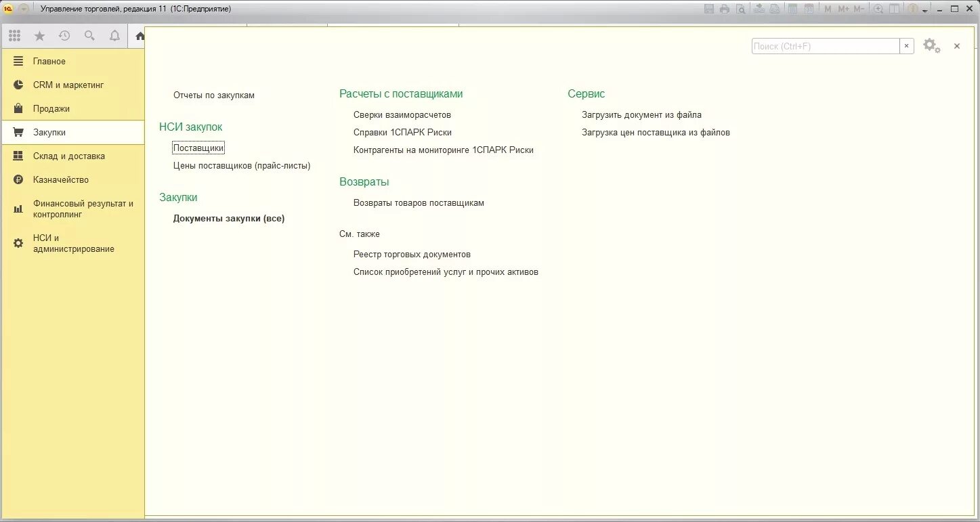Image resolution: width=980 pixels, height=522 pixels.
Task: Select the Закупки section
Action: pos(72,132)
